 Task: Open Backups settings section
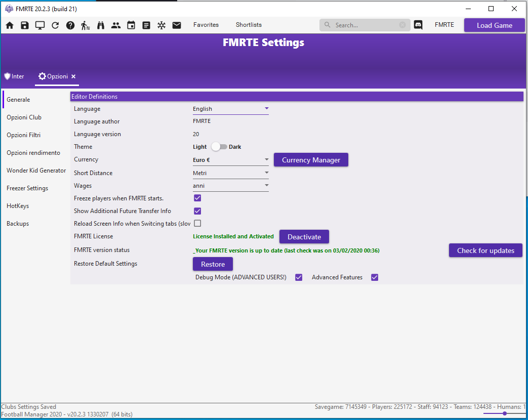18,224
